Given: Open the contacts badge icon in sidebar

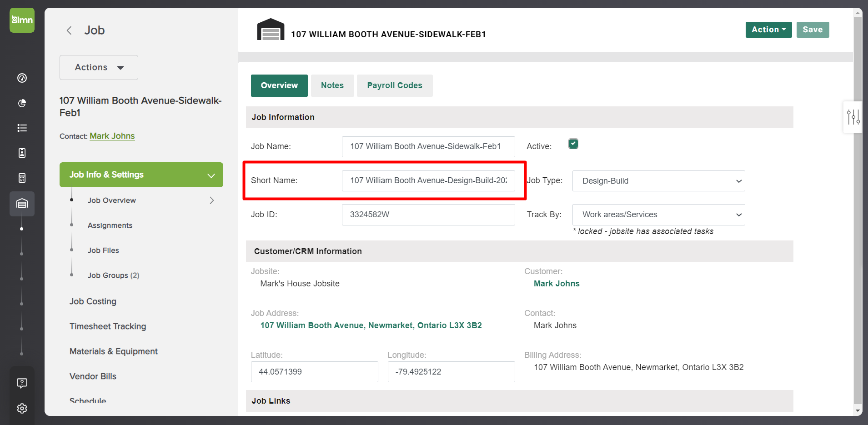Looking at the screenshot, I should [x=22, y=153].
